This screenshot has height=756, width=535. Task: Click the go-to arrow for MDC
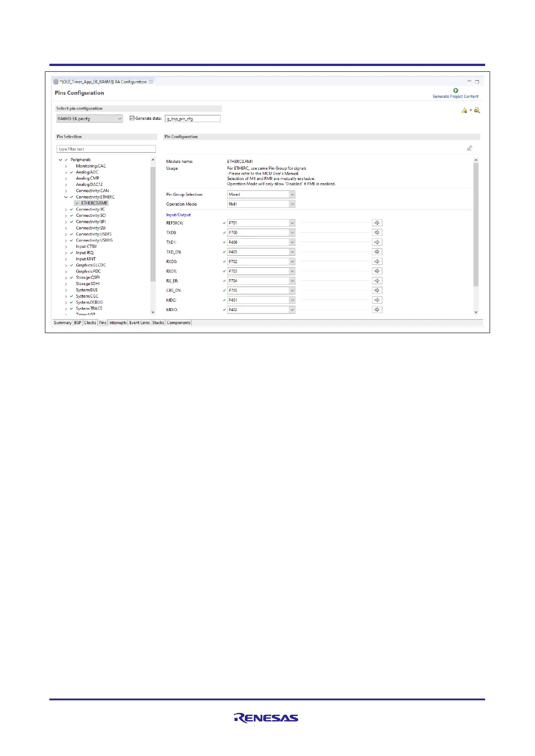tap(377, 300)
